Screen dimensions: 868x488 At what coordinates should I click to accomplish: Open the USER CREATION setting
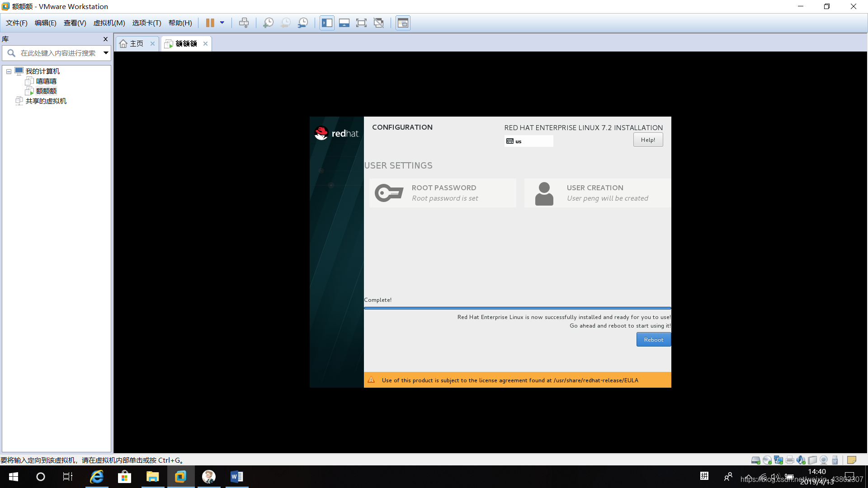(x=598, y=193)
